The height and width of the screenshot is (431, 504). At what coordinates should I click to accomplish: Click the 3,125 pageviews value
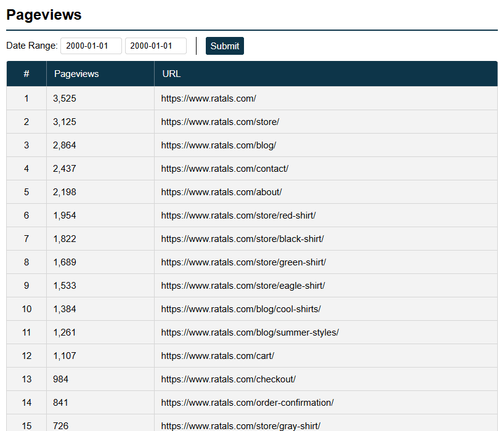point(65,122)
